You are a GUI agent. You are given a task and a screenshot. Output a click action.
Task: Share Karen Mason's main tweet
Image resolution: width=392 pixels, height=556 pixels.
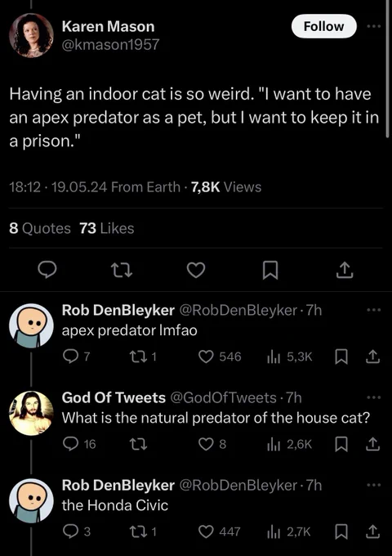344,270
